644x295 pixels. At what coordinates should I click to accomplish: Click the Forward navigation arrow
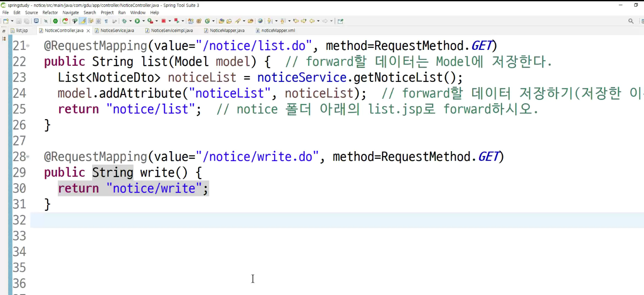[x=325, y=21]
